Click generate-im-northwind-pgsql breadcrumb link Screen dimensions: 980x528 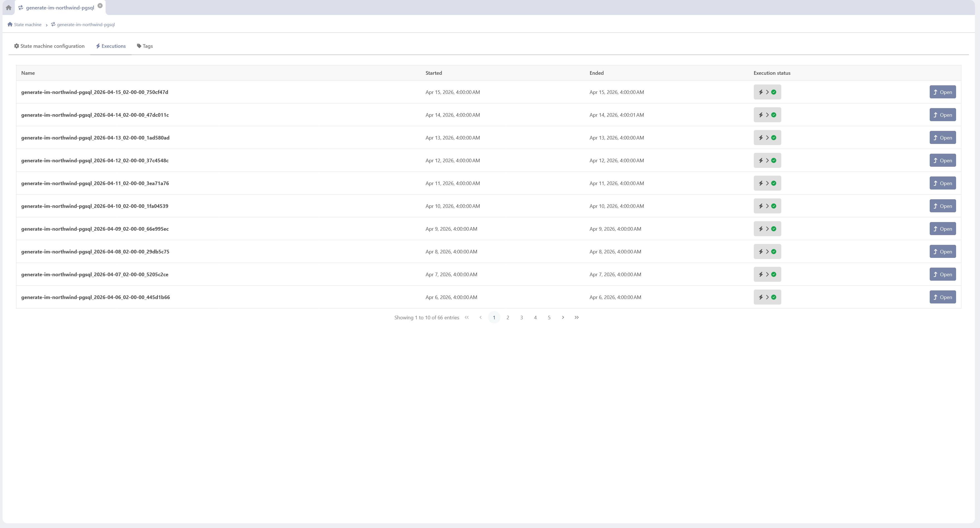pyautogui.click(x=83, y=25)
